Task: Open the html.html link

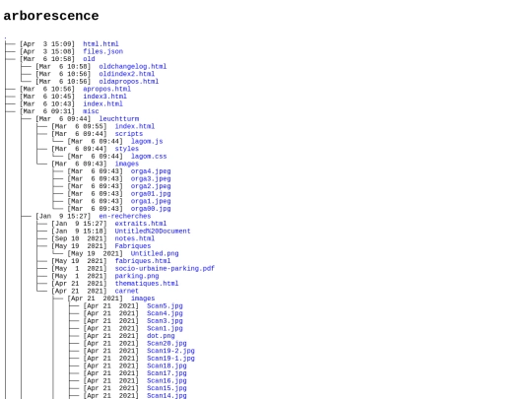Action: pos(100,44)
